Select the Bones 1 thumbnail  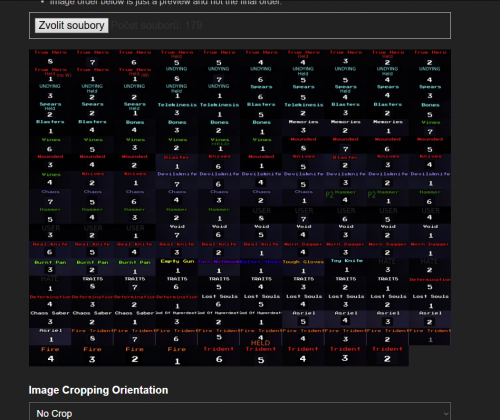(261, 128)
